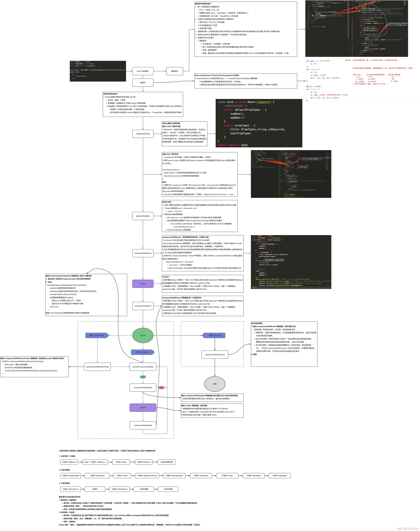This screenshot has width=420, height=531.
Task: Click the 初始化属性与规则校验 note heading
Action: (171, 123)
